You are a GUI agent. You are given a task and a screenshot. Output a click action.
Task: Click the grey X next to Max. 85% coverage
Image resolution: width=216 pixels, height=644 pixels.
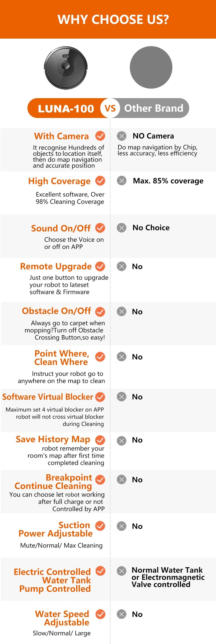coord(122,181)
